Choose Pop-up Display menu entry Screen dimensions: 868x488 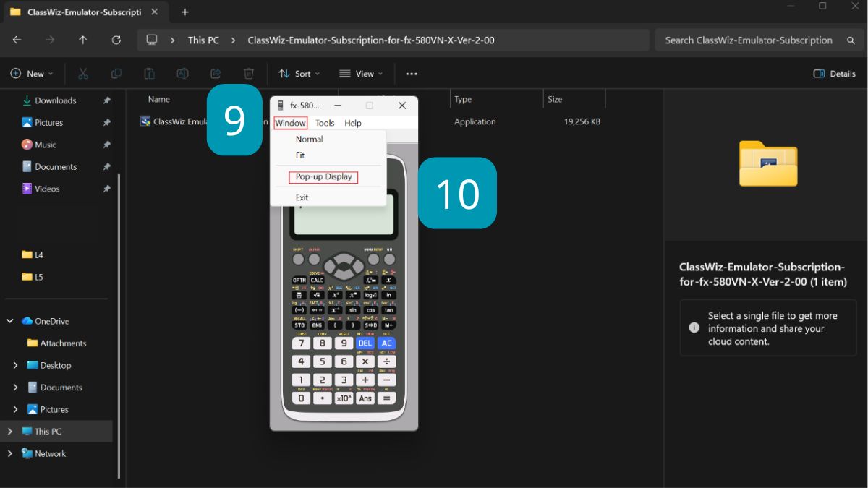pyautogui.click(x=328, y=176)
